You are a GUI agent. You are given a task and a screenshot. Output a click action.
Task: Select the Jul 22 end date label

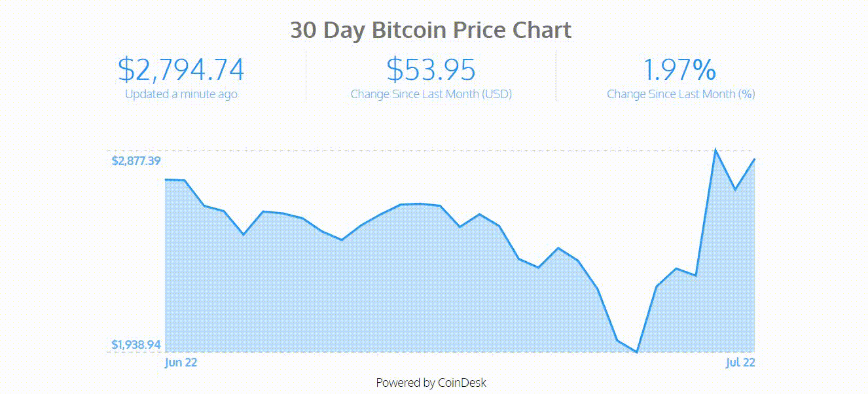(x=740, y=362)
